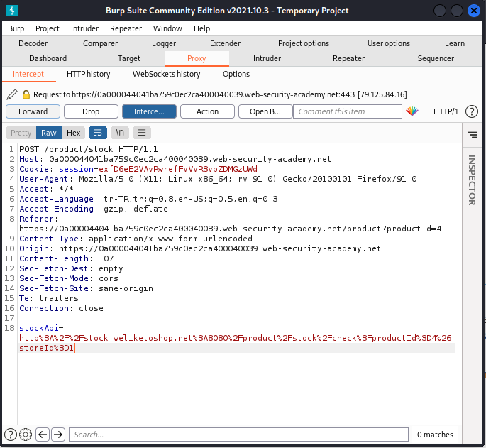Switch to the Repeater tool tab
The width and height of the screenshot is (486, 448).
(x=348, y=58)
